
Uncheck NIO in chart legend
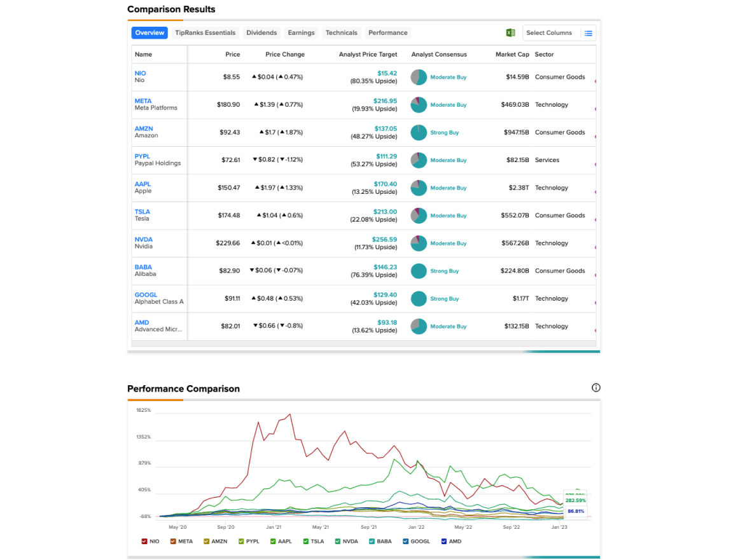[x=144, y=542]
